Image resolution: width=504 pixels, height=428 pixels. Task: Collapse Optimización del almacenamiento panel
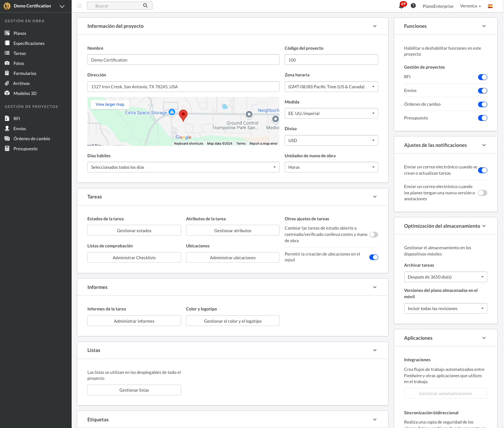[484, 226]
